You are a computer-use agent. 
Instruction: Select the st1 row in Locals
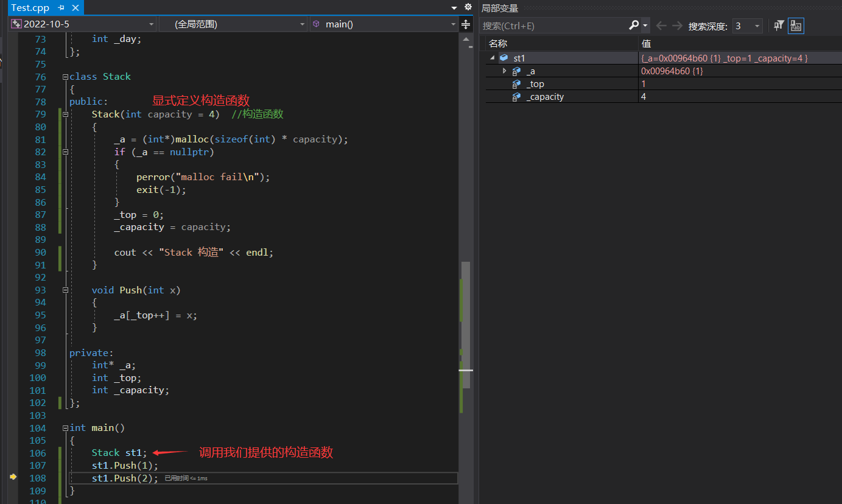(x=664, y=58)
